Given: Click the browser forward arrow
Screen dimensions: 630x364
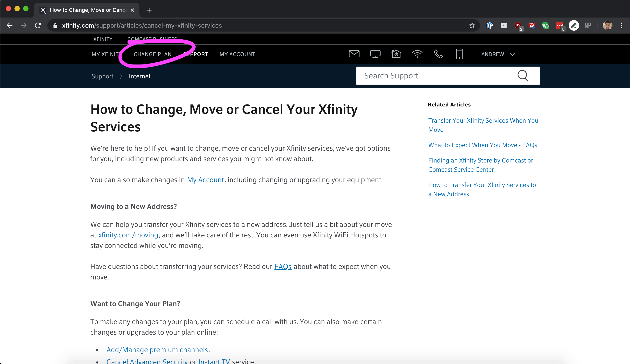Looking at the screenshot, I should click(x=23, y=25).
